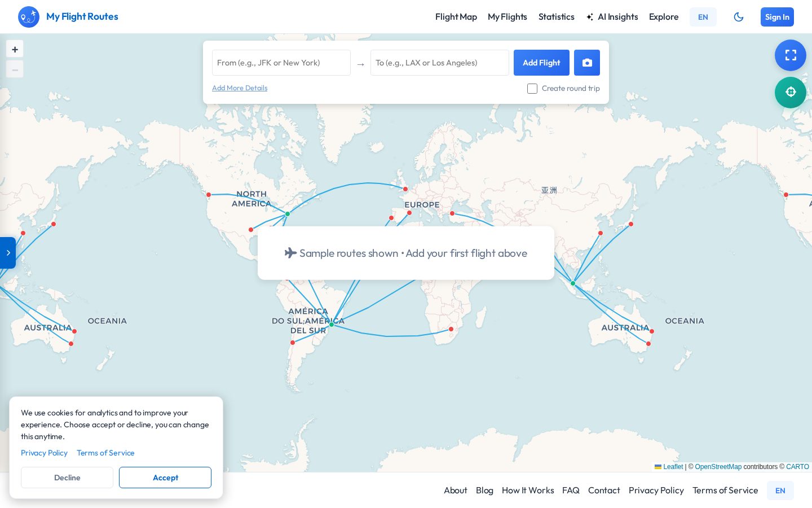Open the FAQ footer link

click(x=571, y=491)
